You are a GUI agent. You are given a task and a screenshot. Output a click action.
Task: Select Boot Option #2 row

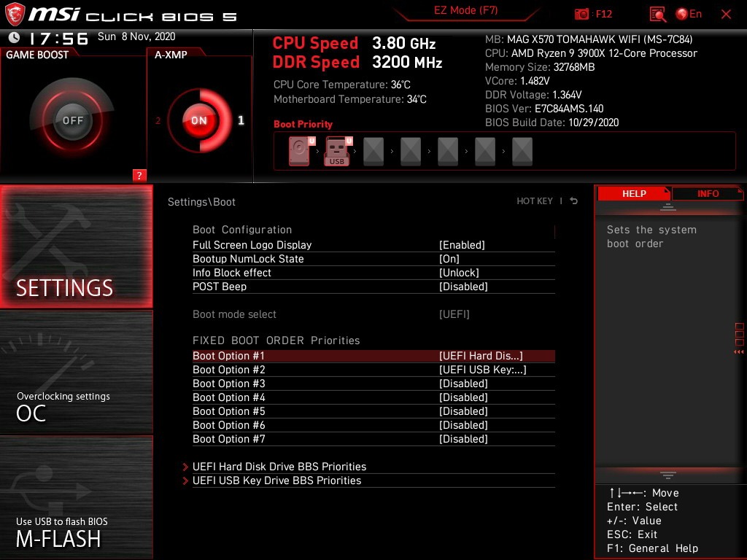click(x=373, y=370)
